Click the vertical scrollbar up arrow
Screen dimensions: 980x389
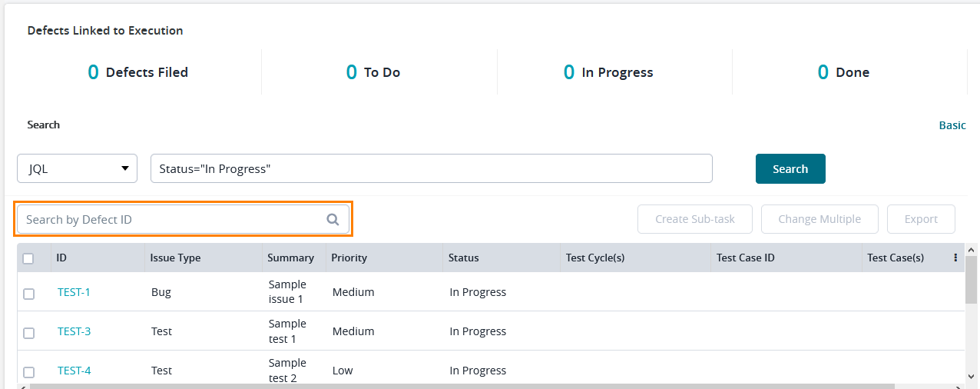(x=971, y=250)
